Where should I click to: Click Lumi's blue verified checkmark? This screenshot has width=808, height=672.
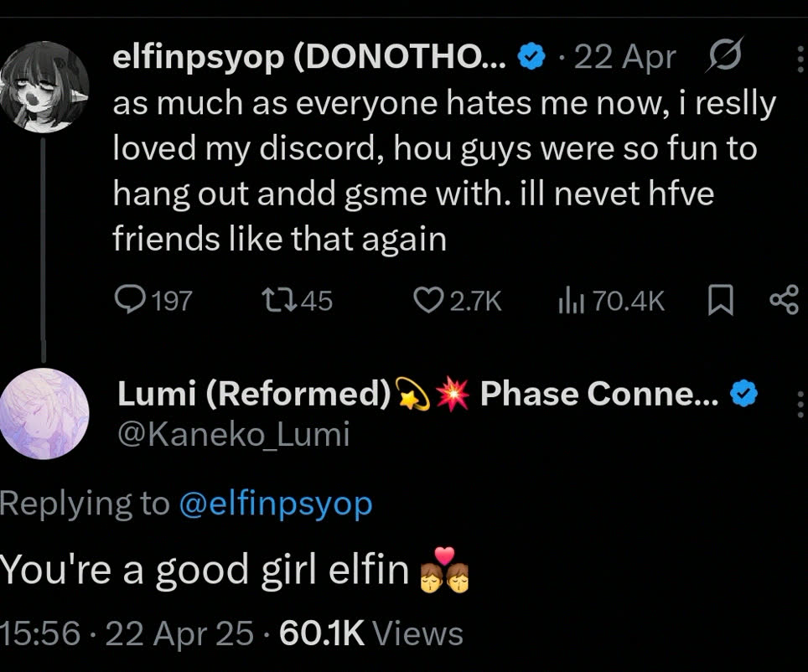[x=744, y=395]
